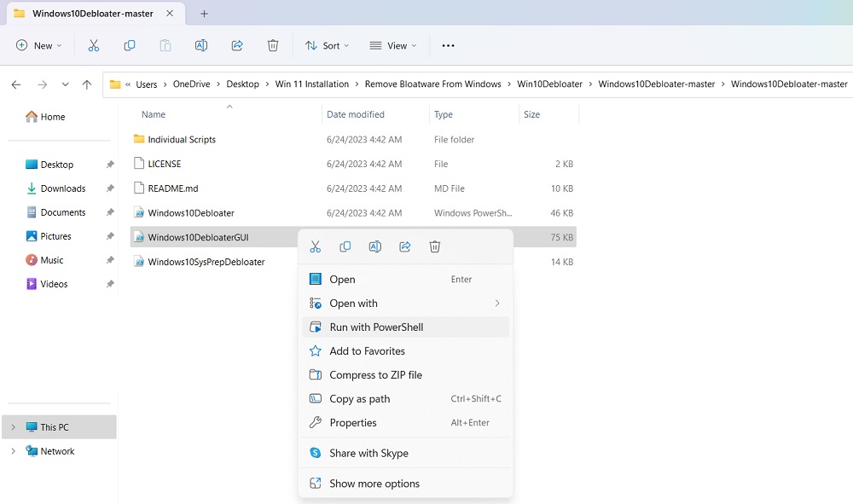Rename the file using the rename icon

click(x=374, y=246)
